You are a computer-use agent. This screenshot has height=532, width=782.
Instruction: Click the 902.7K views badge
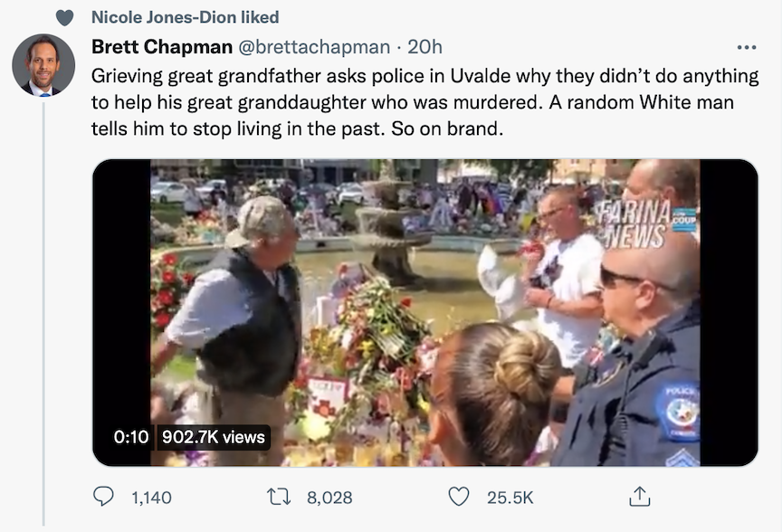[214, 437]
